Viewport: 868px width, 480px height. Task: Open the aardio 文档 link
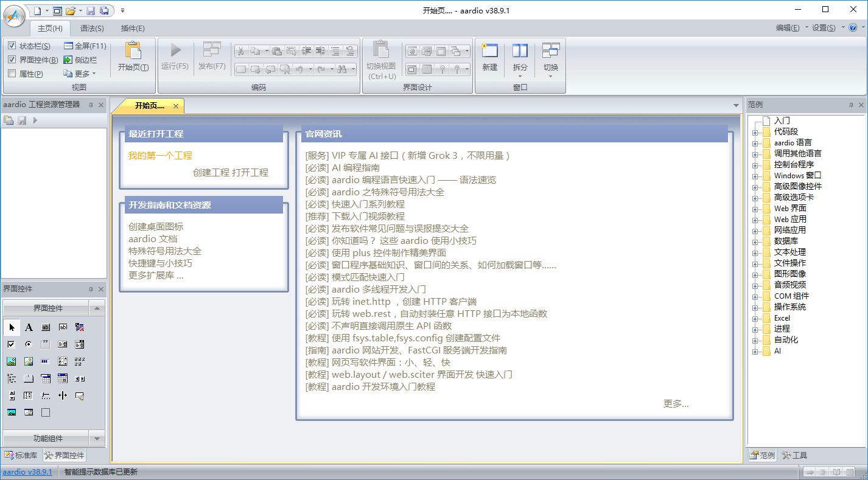click(153, 239)
